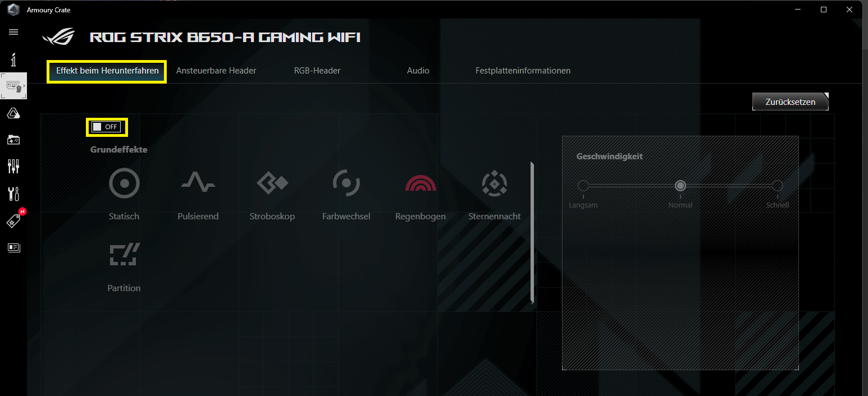Open the Game Library folder icon
The width and height of the screenshot is (868, 396).
point(13,140)
